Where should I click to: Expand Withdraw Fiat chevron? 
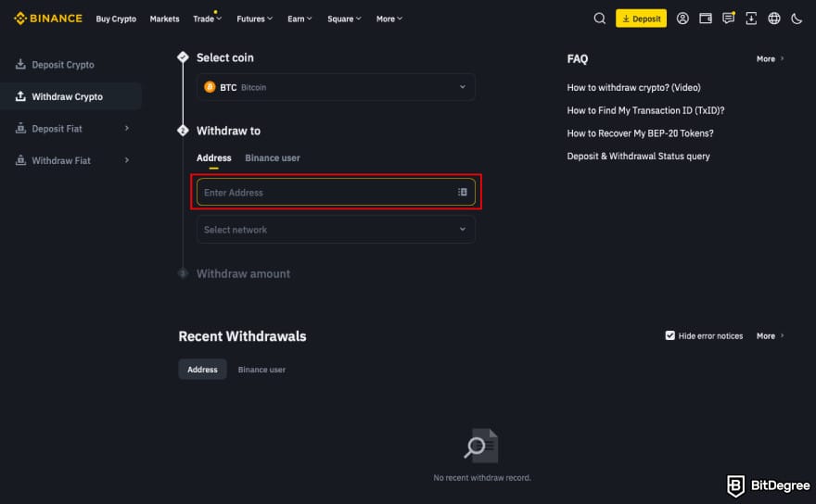pyautogui.click(x=126, y=160)
